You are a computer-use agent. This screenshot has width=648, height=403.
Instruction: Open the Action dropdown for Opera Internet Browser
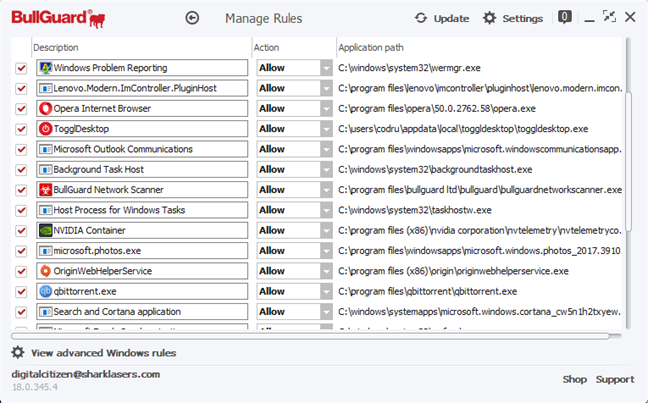[326, 108]
